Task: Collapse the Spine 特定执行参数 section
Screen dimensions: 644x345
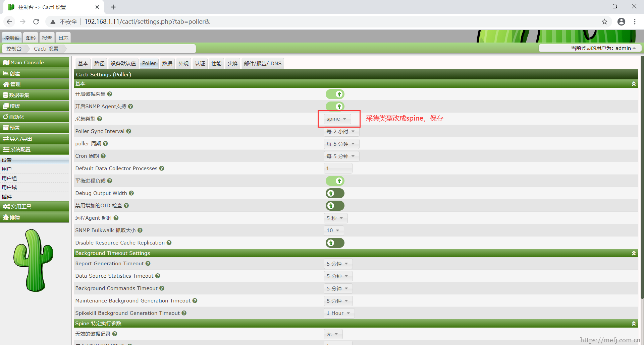Action: pos(634,324)
